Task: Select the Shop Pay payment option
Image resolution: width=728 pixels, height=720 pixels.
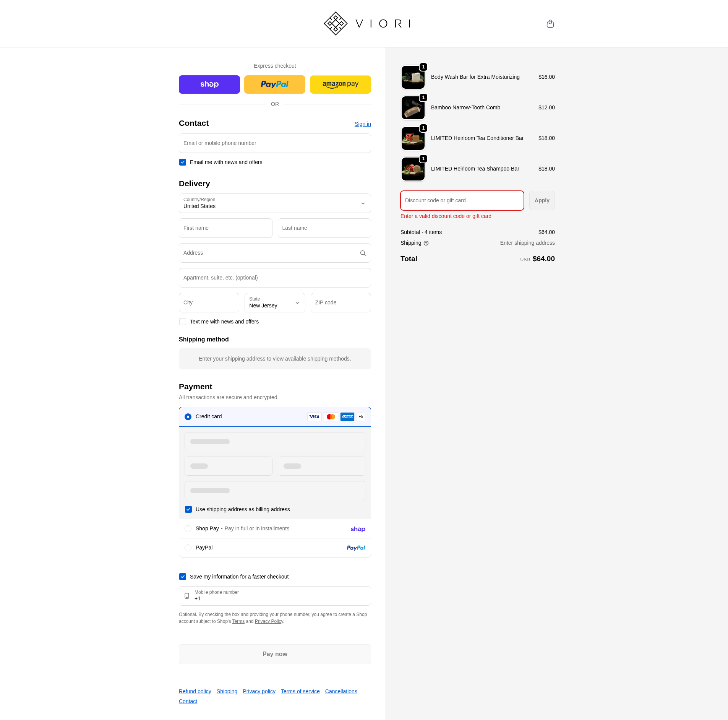Action: pos(188,529)
